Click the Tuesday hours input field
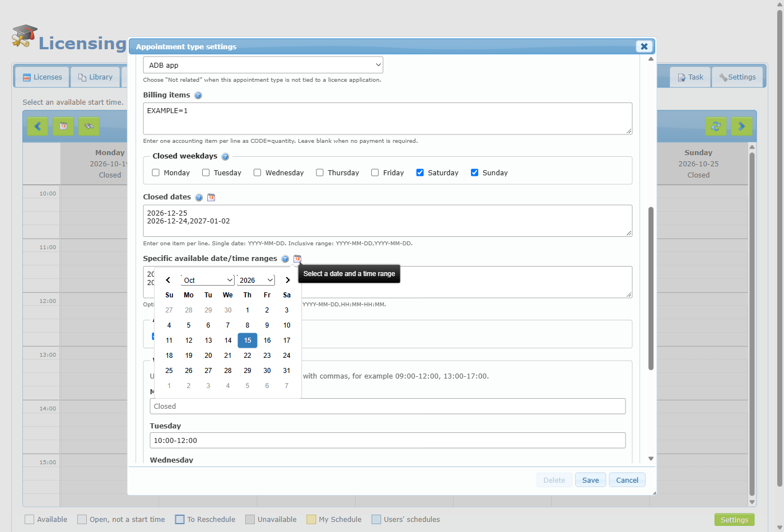Image resolution: width=784 pixels, height=532 pixels. [x=388, y=440]
